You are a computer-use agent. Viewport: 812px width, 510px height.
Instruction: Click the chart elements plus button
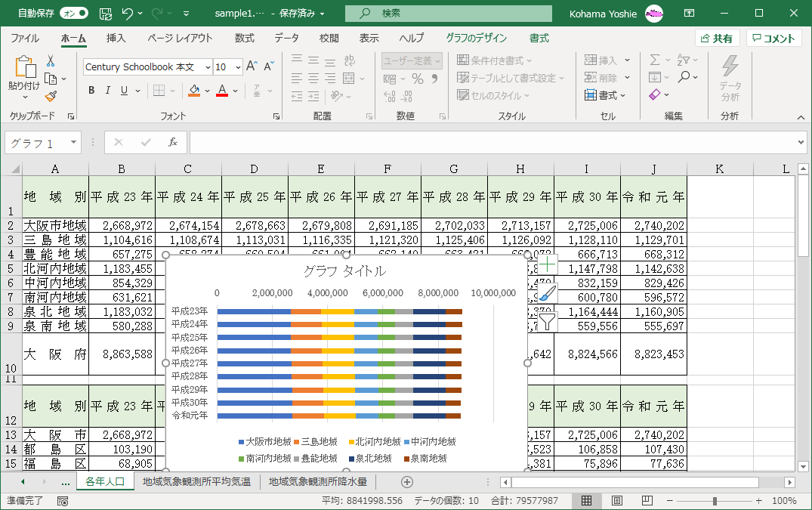pos(547,265)
